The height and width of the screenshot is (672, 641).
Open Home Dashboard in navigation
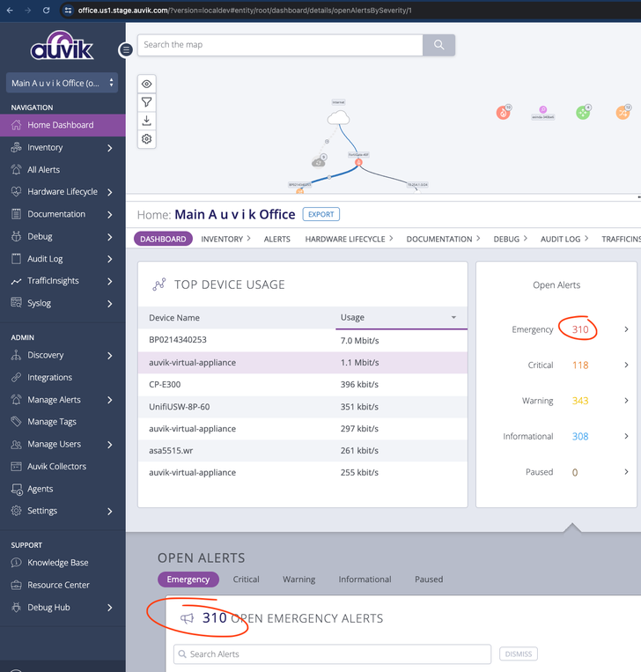click(63, 125)
